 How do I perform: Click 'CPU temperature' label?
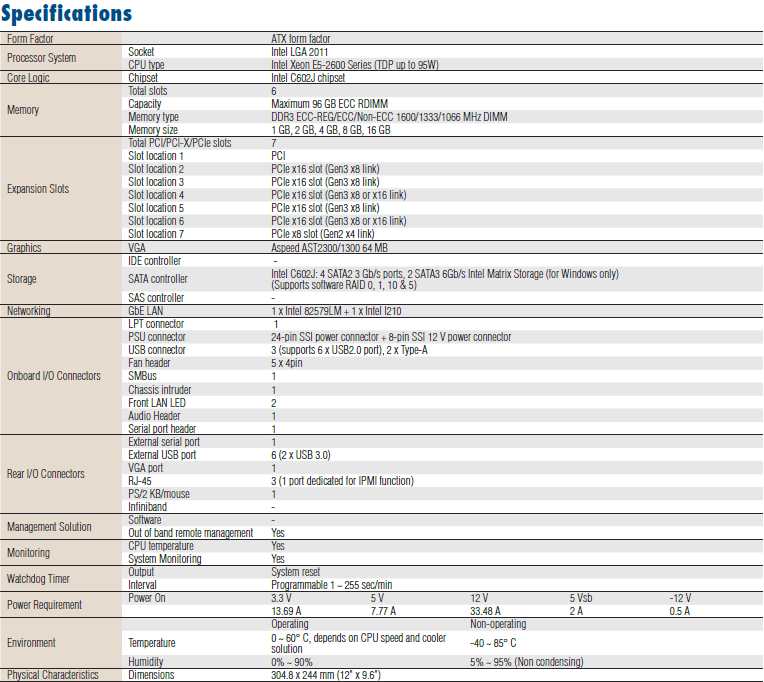161,547
